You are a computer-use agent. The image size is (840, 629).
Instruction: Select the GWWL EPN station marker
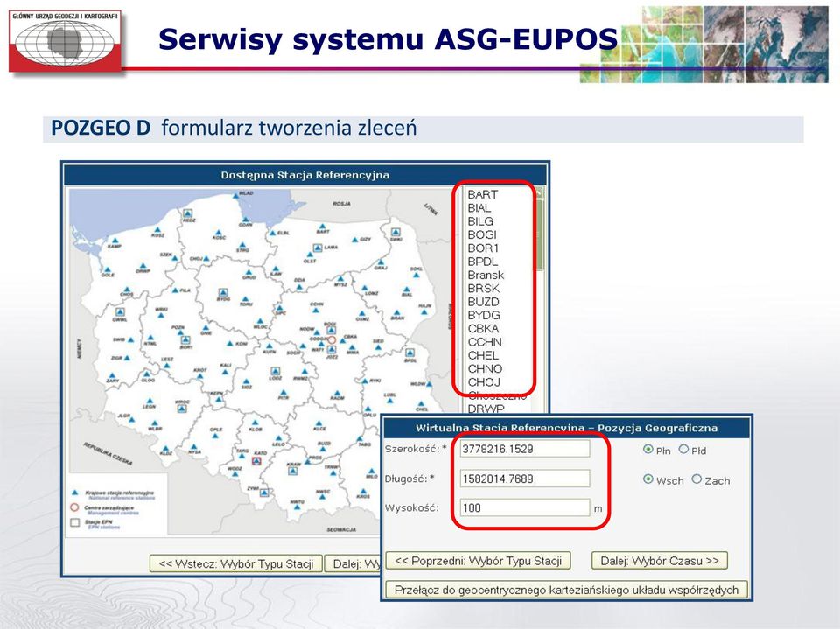coord(120,311)
